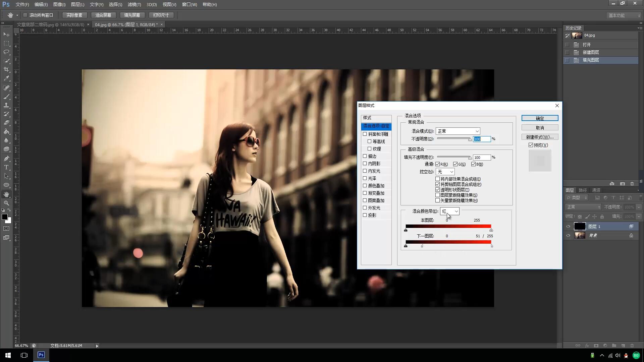Uncheck the R channel checkbox
644x362 pixels.
pos(437,164)
